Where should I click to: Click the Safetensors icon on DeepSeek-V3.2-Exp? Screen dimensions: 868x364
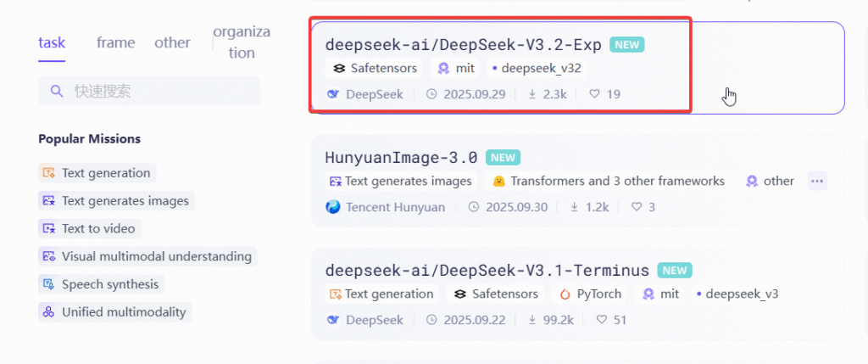pos(338,68)
